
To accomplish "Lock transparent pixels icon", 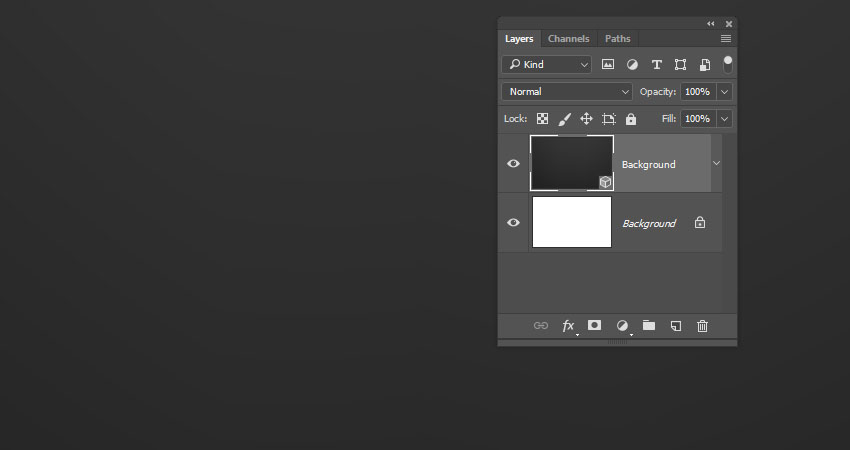I will [542, 119].
